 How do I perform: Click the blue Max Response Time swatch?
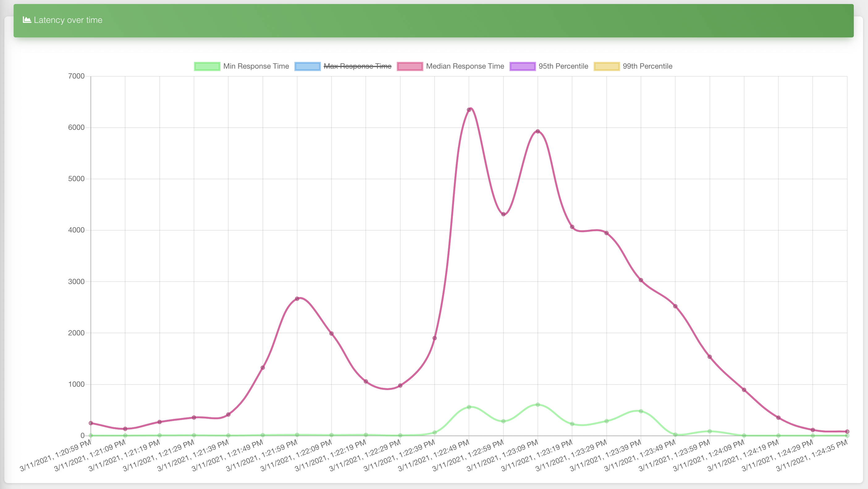tap(307, 66)
